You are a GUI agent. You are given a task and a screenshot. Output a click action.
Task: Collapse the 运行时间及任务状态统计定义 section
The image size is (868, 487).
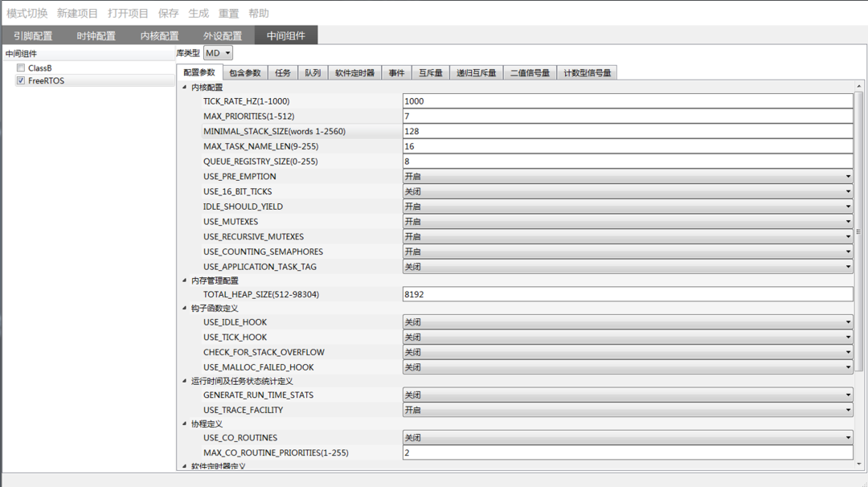click(x=184, y=381)
